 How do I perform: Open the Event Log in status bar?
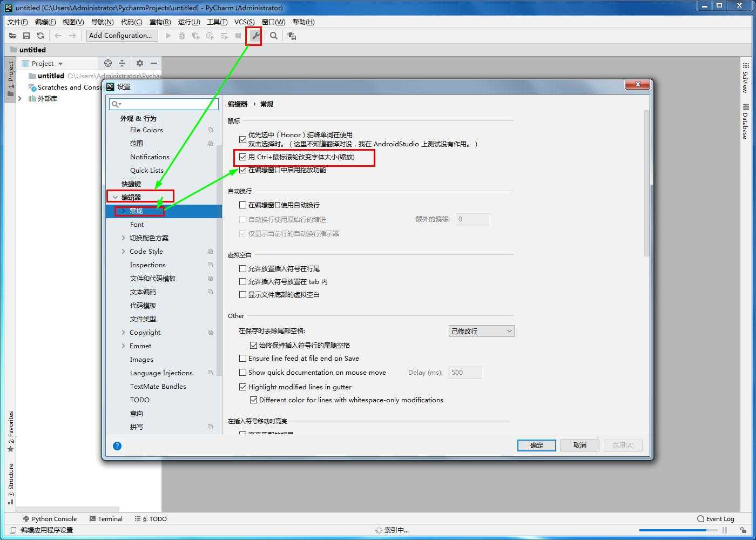(715, 519)
